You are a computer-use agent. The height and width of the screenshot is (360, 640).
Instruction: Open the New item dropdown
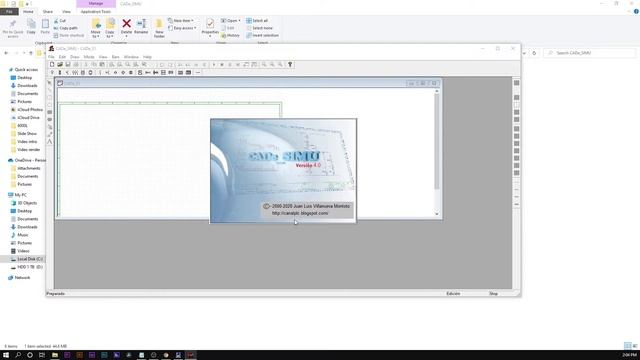point(181,20)
